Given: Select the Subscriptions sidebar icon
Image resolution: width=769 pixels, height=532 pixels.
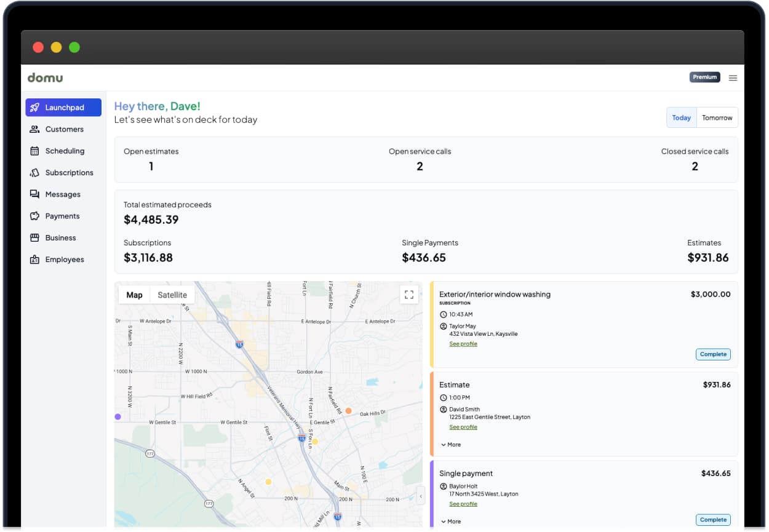Looking at the screenshot, I should [34, 173].
